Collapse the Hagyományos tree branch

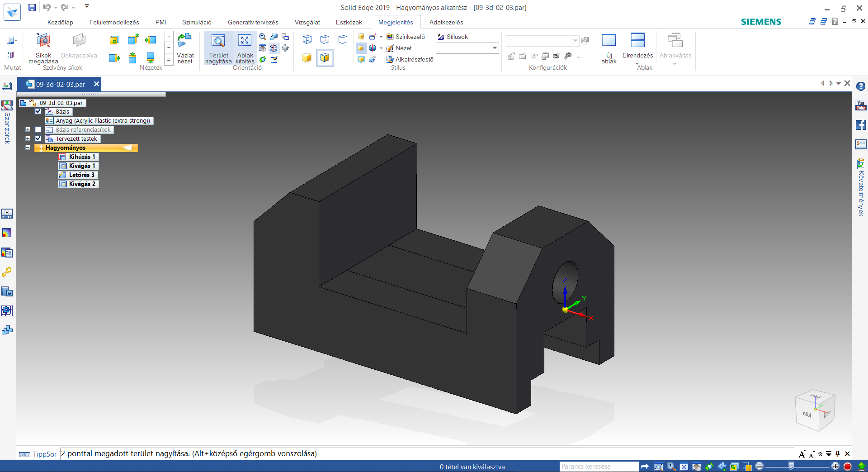click(x=28, y=148)
